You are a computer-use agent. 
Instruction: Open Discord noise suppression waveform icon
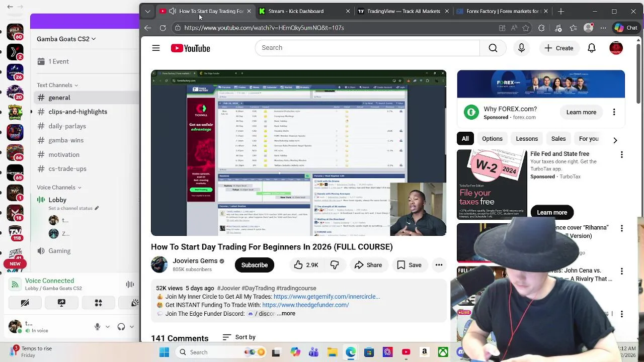point(130,285)
